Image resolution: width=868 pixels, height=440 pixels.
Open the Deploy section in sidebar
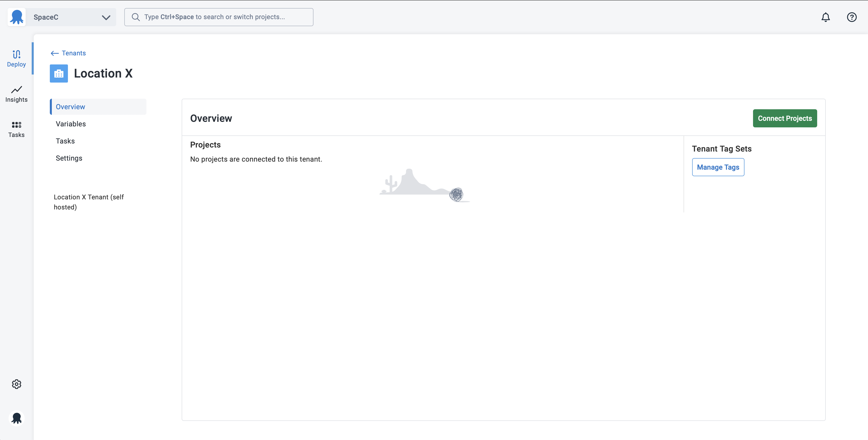(16, 58)
